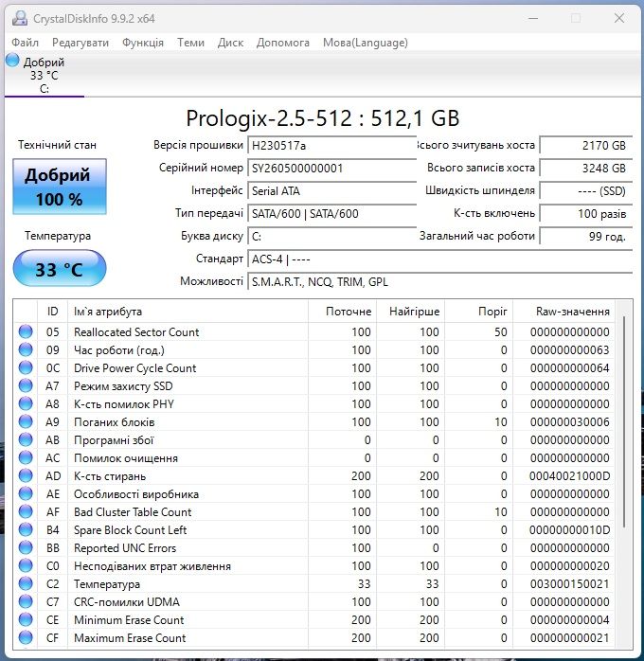Click the SMART attribute list vertical scrollbar

pyautogui.click(x=624, y=421)
